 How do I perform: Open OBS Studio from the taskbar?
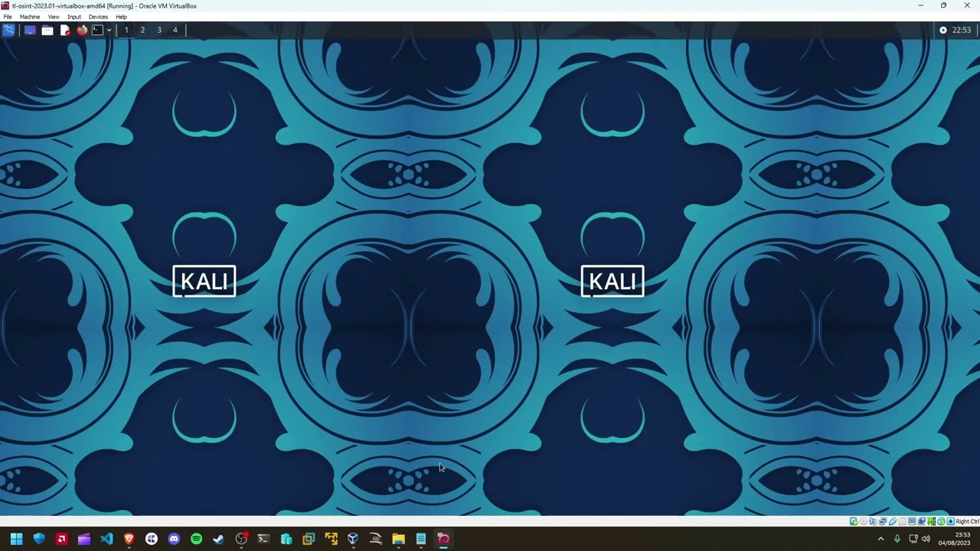click(x=241, y=539)
